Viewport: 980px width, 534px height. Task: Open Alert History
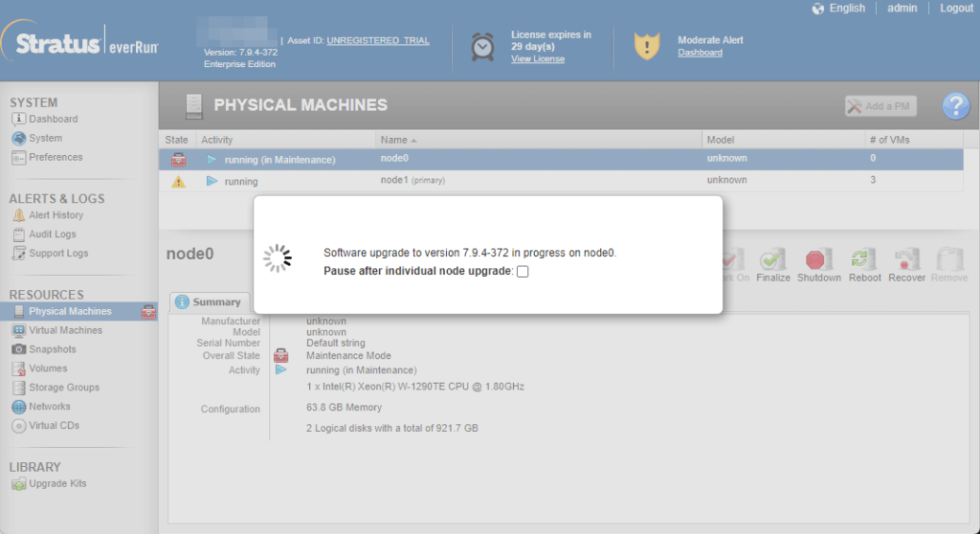[x=56, y=215]
